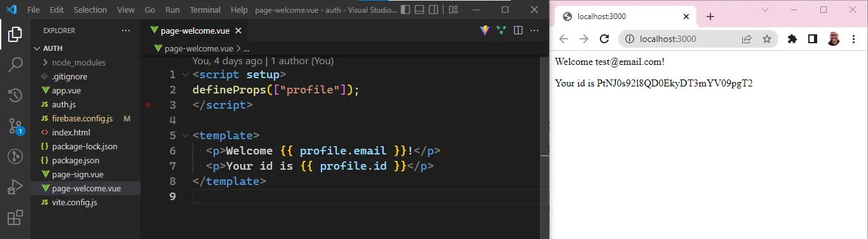Go back in the Chrome browser
Viewport: 868px width, 239px height.
coord(564,39)
